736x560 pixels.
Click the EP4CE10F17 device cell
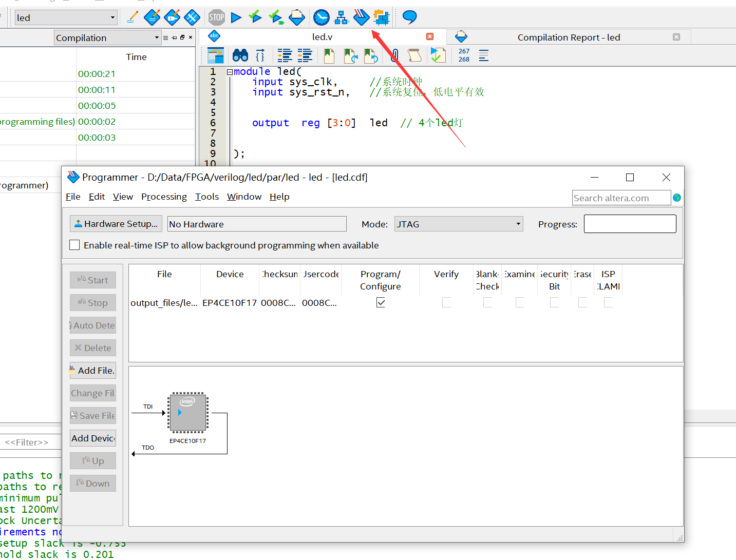click(230, 303)
